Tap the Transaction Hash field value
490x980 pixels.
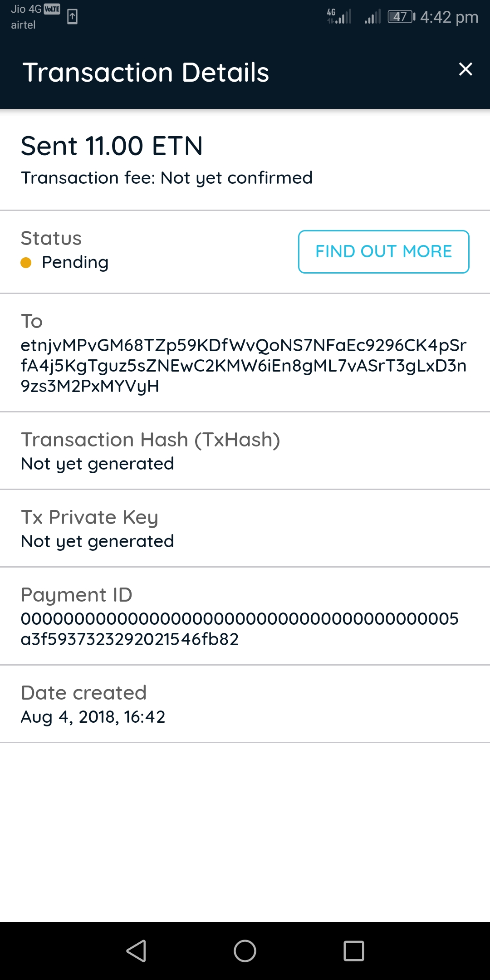point(98,464)
